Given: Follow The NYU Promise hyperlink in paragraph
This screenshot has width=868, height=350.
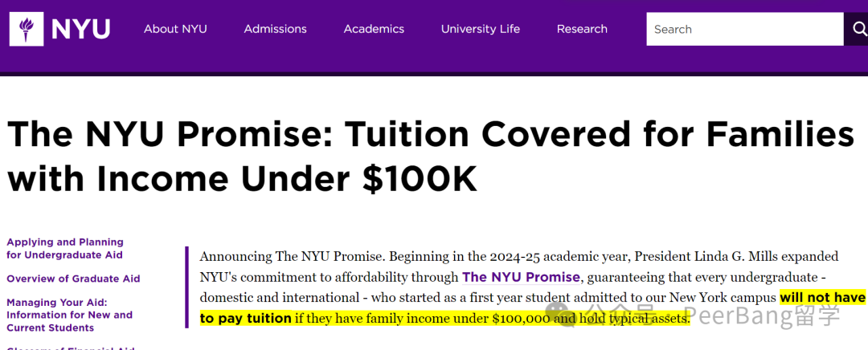Looking at the screenshot, I should (521, 277).
